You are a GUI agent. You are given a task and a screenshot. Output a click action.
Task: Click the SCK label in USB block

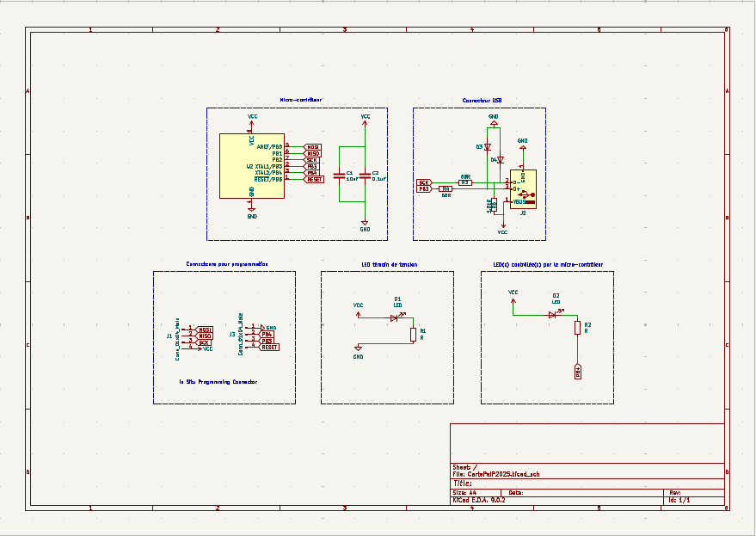pyautogui.click(x=424, y=182)
